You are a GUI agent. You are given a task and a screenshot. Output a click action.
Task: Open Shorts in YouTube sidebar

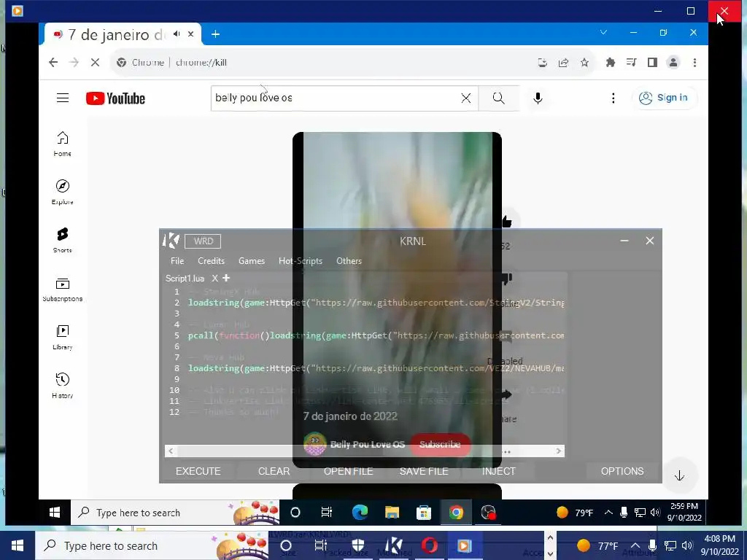[x=63, y=240]
